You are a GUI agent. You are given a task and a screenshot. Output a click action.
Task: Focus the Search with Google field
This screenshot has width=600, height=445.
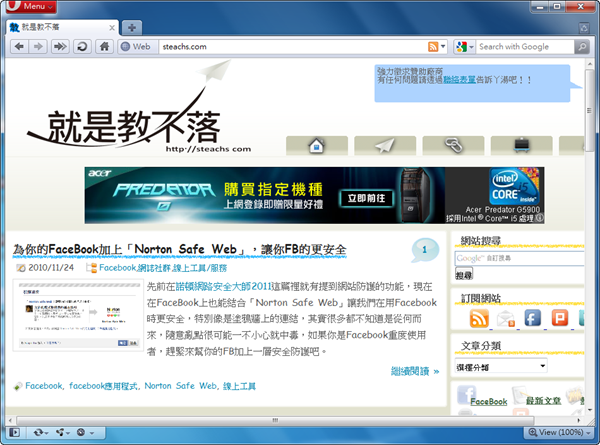click(525, 47)
